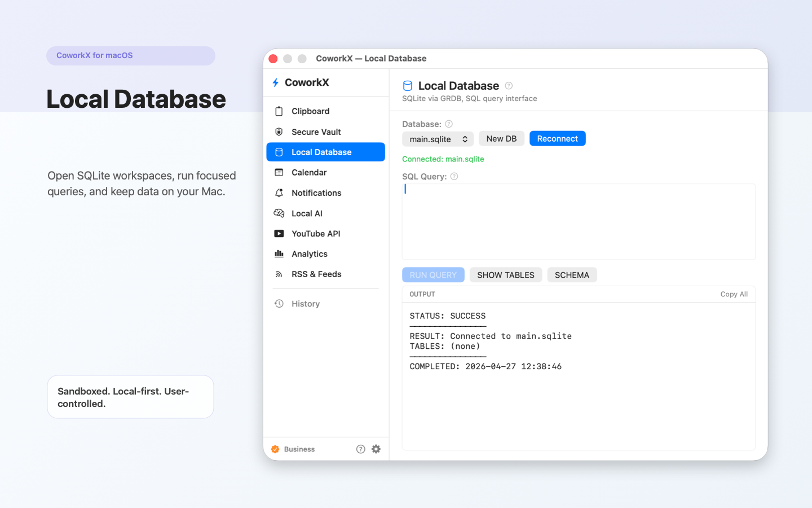Click the 'Sandboxed. Local-first. User-controlled.' card
The image size is (812, 508).
point(130,397)
